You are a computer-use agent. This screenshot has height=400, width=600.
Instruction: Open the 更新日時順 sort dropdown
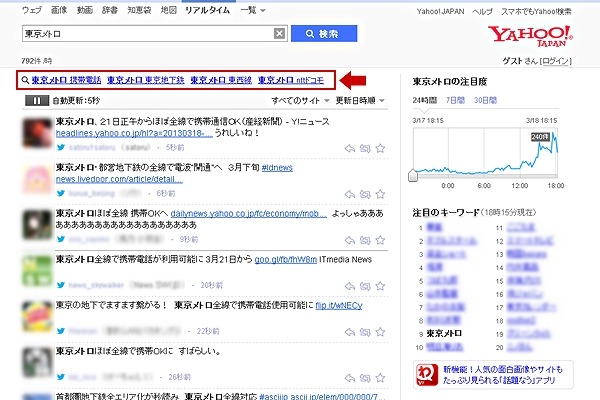(358, 101)
